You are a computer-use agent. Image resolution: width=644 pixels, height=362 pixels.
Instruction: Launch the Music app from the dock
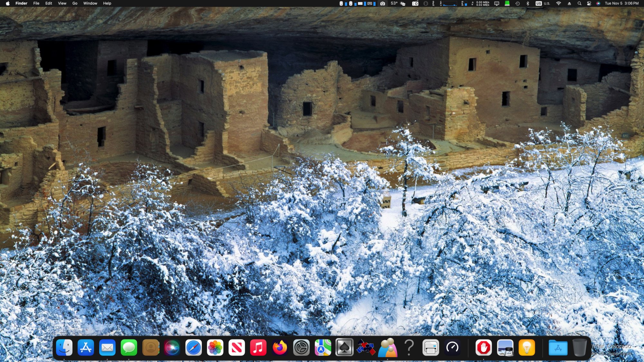pos(258,348)
